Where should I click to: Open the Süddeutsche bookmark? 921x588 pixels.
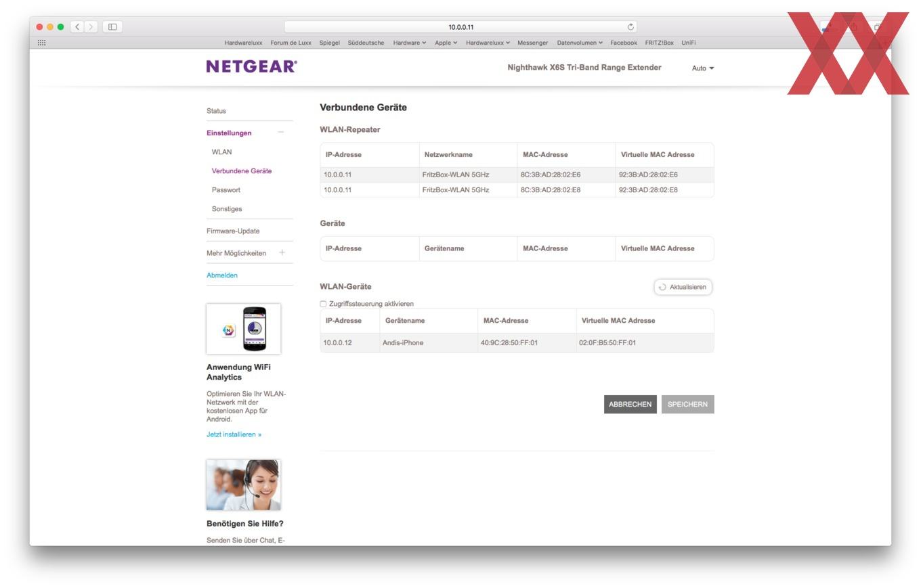tap(366, 43)
